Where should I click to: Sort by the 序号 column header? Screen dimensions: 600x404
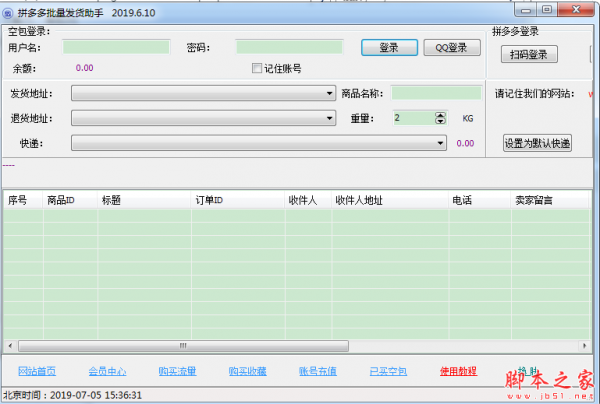23,200
